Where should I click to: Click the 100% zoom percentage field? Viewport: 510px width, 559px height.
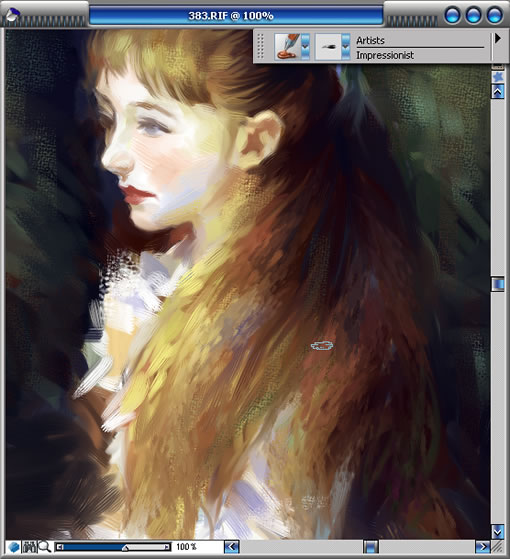[x=197, y=547]
